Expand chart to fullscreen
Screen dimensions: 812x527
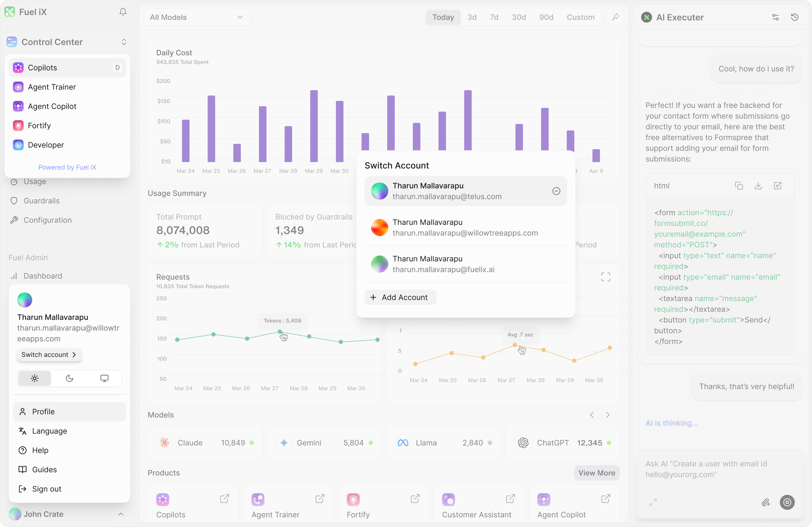pyautogui.click(x=606, y=277)
